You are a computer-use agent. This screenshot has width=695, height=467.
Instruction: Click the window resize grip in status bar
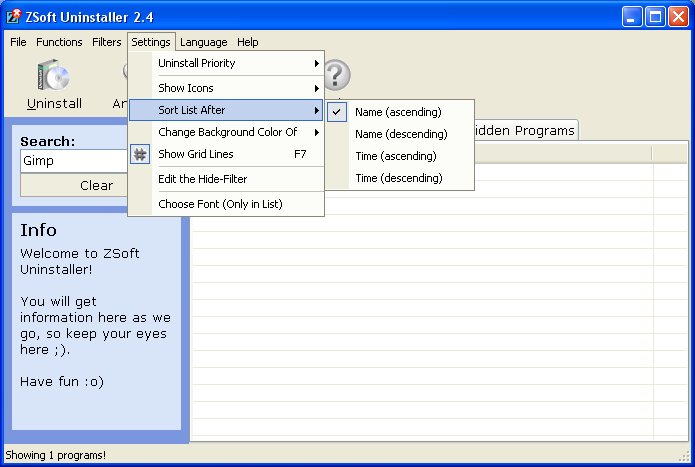pos(685,457)
